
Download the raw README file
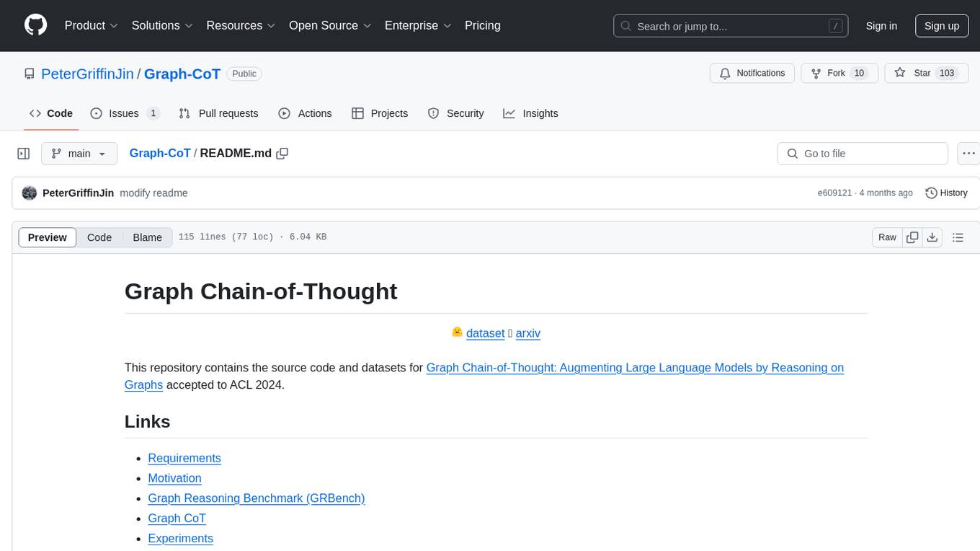pyautogui.click(x=932, y=237)
